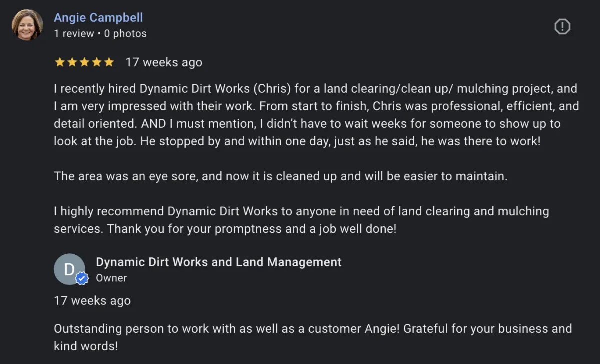Image resolution: width=600 pixels, height=364 pixels.
Task: Select the second gold rating star
Action: (x=72, y=62)
